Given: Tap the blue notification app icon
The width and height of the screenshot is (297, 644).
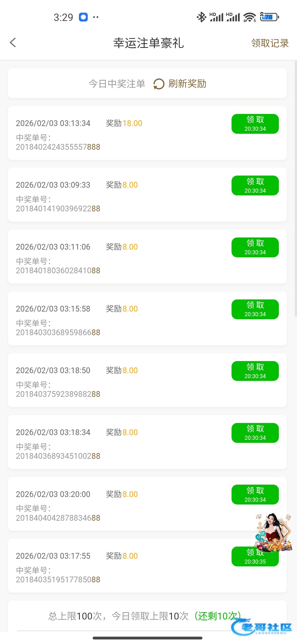Looking at the screenshot, I should pyautogui.click(x=83, y=17).
